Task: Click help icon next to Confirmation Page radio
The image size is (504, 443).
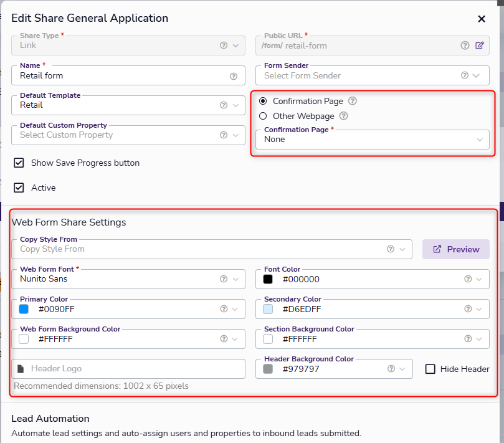Action: tap(353, 101)
